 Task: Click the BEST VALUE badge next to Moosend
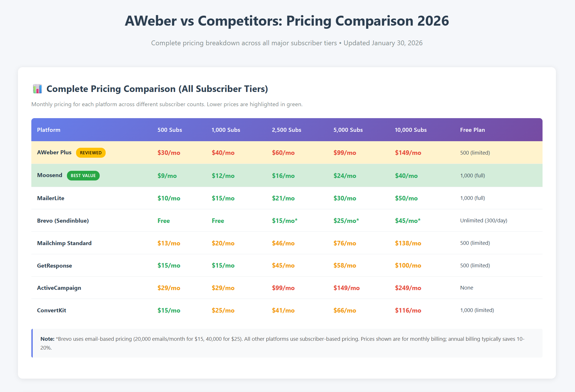(x=83, y=176)
